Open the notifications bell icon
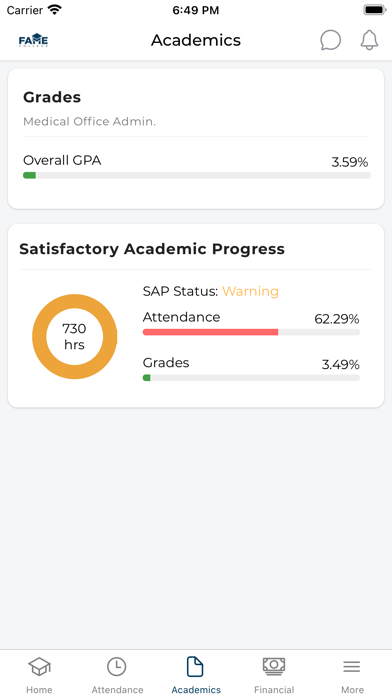 pos(369,40)
